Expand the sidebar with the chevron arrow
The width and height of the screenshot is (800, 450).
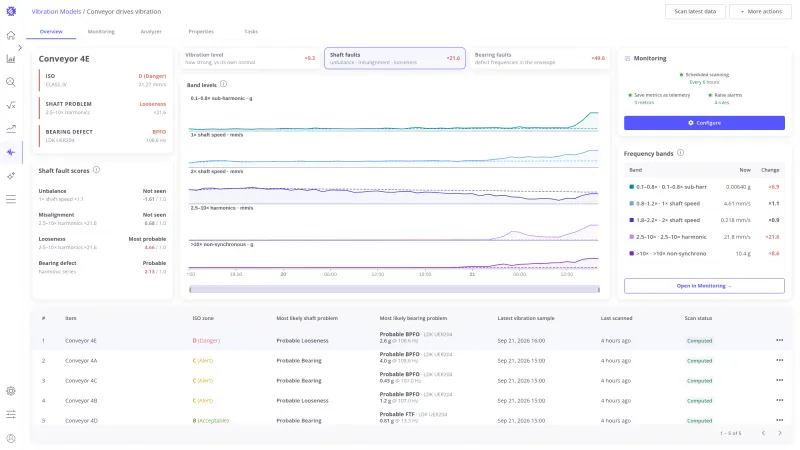coord(20,47)
